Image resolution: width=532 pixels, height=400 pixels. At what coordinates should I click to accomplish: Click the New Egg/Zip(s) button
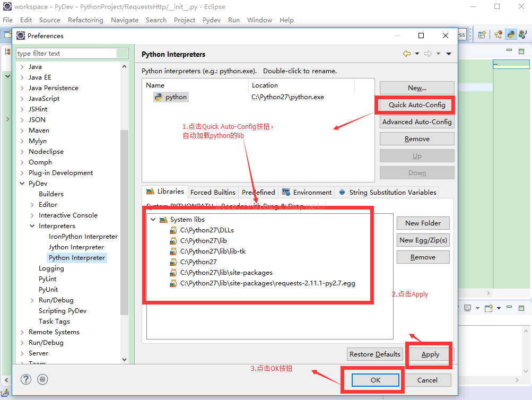[x=423, y=240]
